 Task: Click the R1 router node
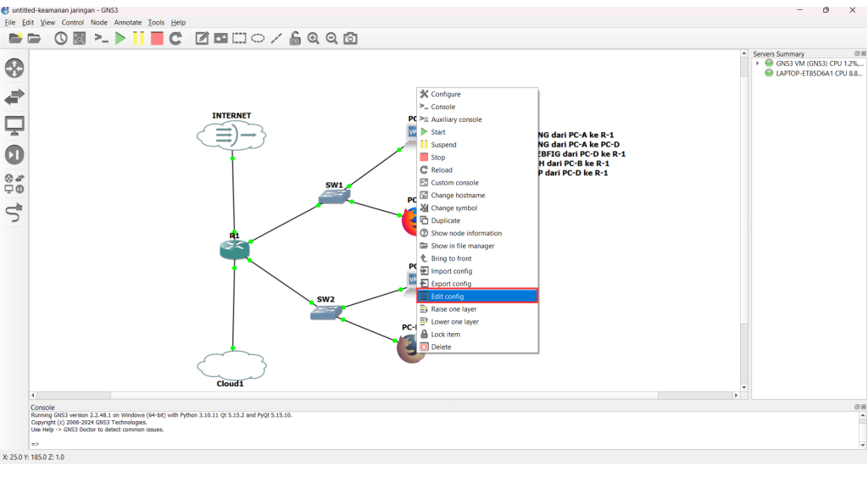click(233, 249)
